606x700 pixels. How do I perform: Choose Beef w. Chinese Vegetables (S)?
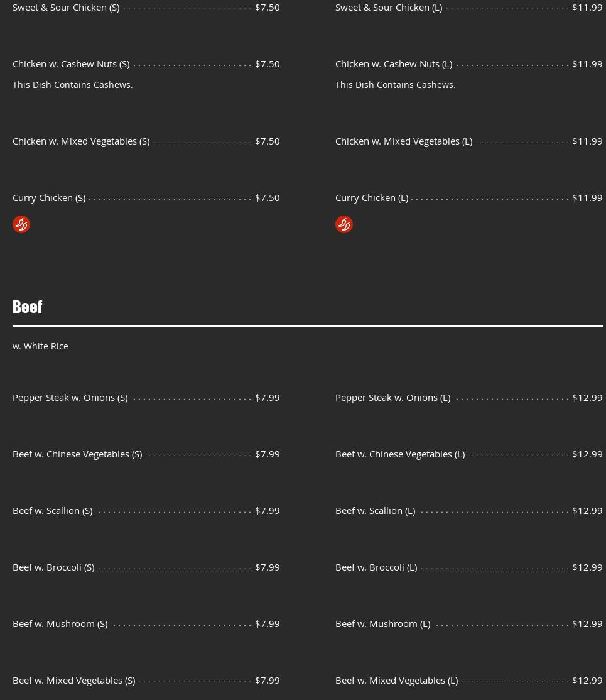(77, 454)
